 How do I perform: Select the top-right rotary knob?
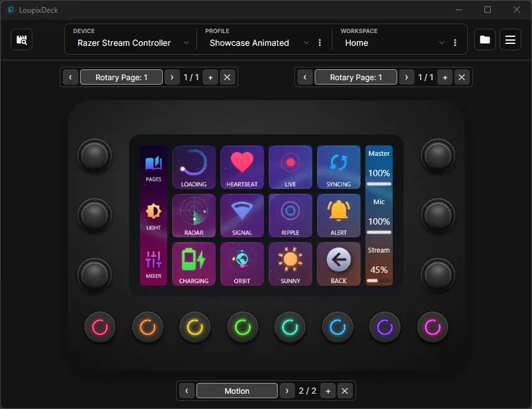coord(438,155)
